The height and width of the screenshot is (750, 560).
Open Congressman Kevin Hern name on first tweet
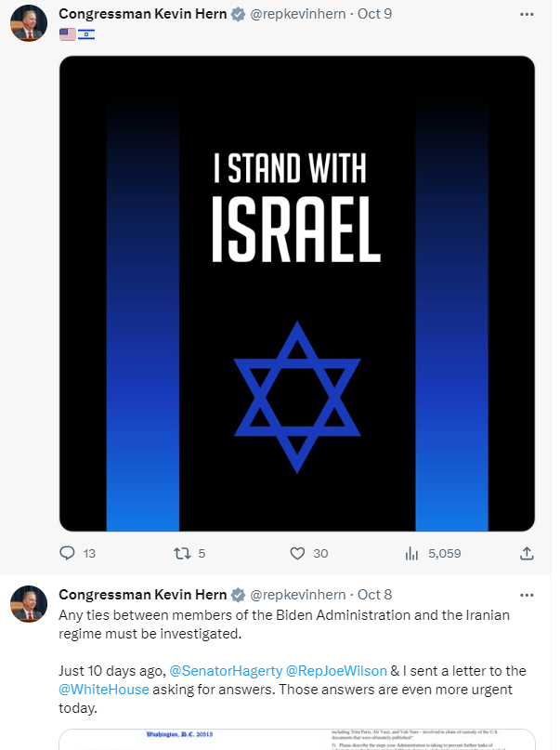pyautogui.click(x=141, y=15)
